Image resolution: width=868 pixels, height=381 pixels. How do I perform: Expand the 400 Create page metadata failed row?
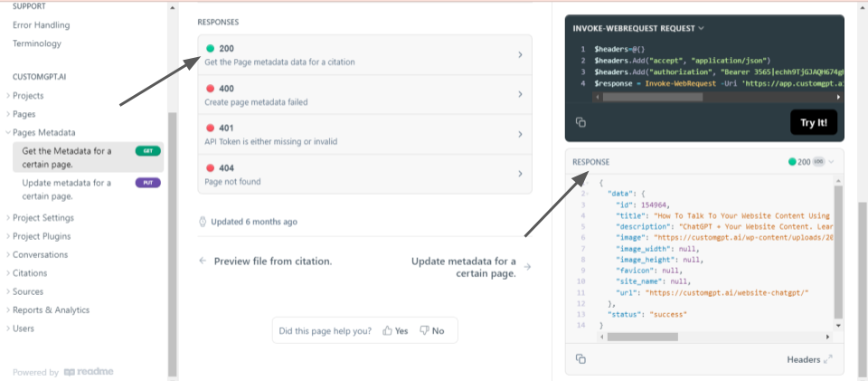point(364,95)
